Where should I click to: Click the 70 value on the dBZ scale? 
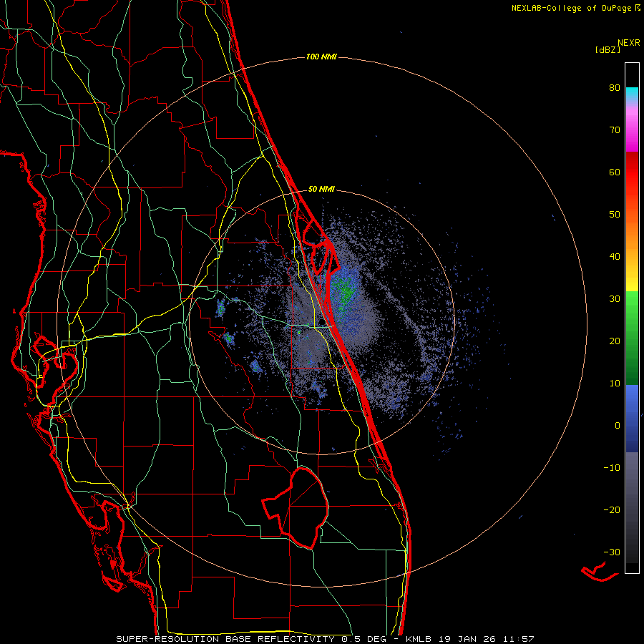(615, 130)
